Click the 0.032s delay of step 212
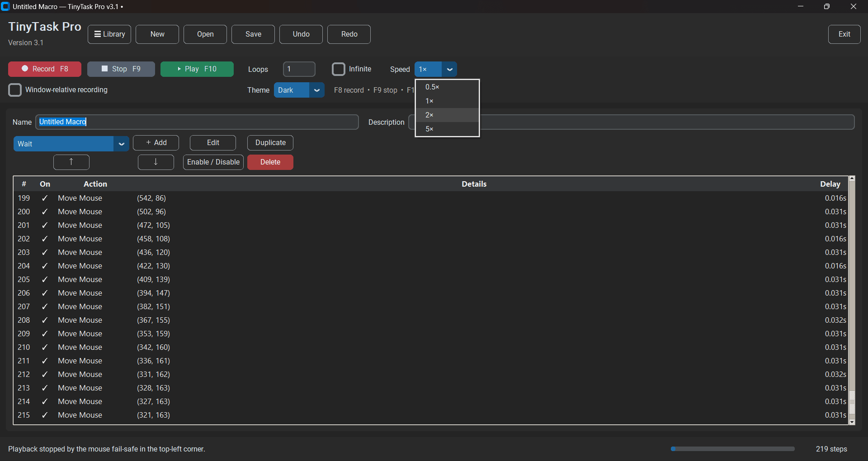The image size is (868, 461). pyautogui.click(x=835, y=374)
